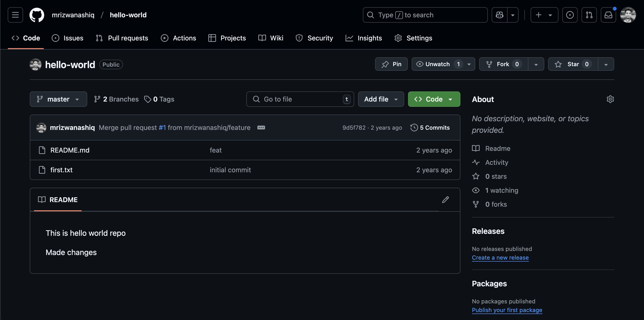The height and width of the screenshot is (320, 644).
Task: Select the Code tab
Action: point(26,38)
